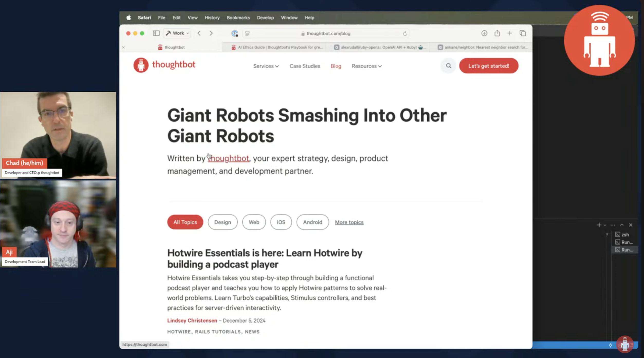Open the NEWS tag
644x358 pixels.
tap(252, 332)
